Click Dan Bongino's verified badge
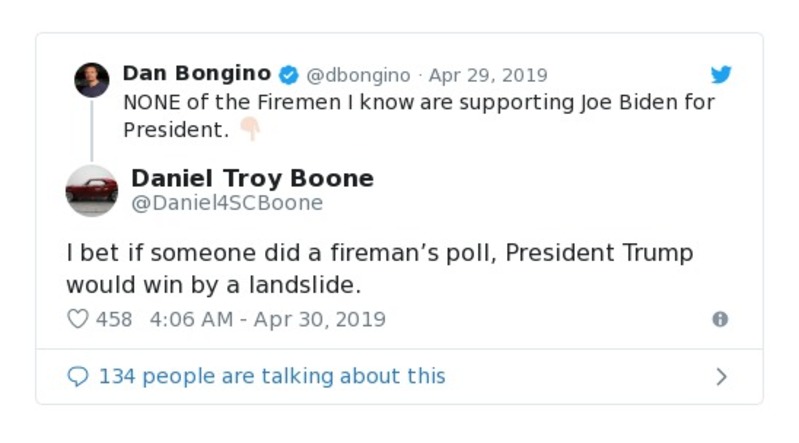Viewport: 799px width, 443px height. point(288,75)
